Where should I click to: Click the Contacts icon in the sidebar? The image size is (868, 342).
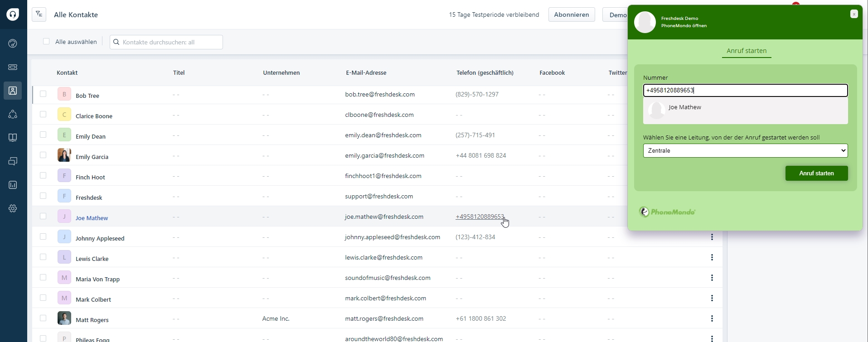pyautogui.click(x=13, y=91)
